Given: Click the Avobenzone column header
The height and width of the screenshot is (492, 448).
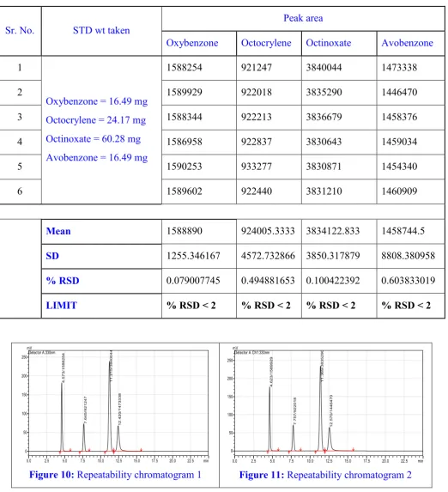Looking at the screenshot, I should pyautogui.click(x=407, y=43).
